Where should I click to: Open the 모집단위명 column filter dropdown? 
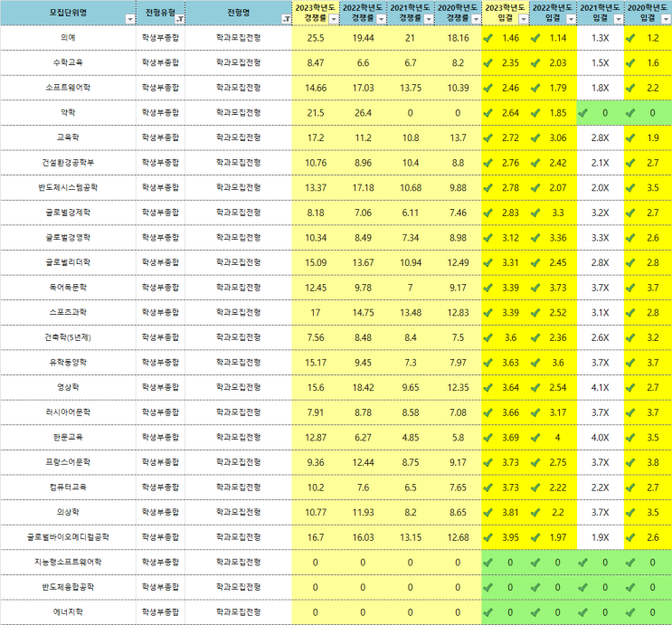pos(130,19)
